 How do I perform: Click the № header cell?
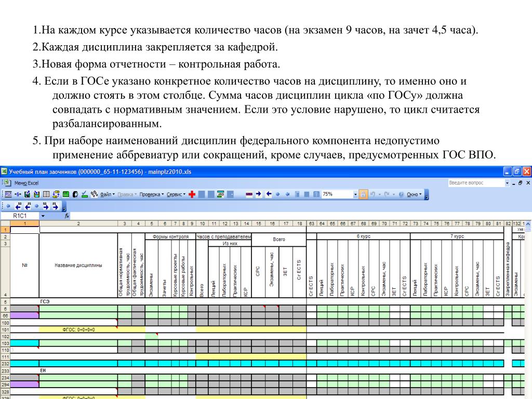pyautogui.click(x=25, y=265)
